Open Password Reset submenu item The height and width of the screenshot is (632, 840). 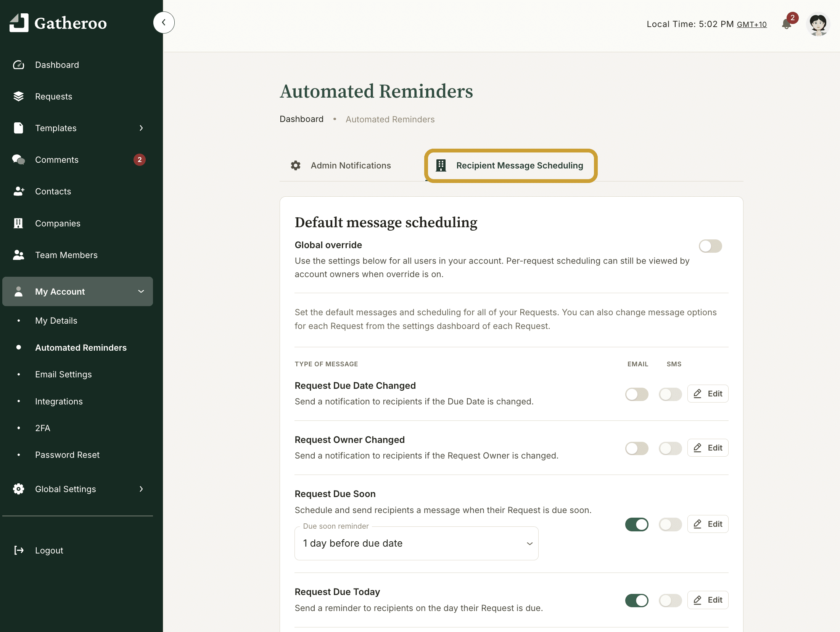click(x=67, y=455)
